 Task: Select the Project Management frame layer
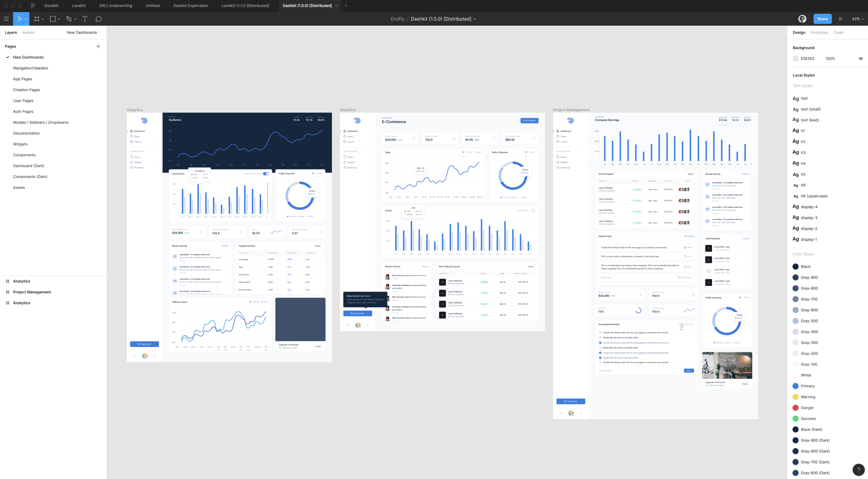click(x=32, y=292)
